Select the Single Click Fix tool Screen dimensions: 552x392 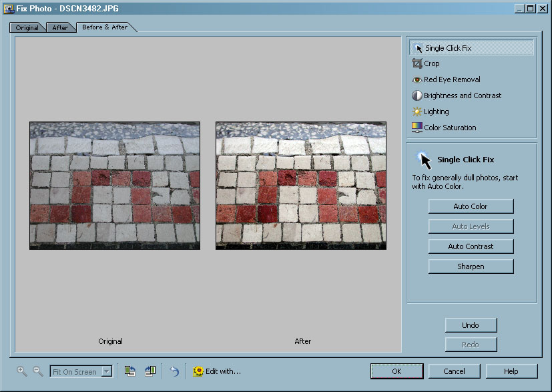pyautogui.click(x=448, y=48)
